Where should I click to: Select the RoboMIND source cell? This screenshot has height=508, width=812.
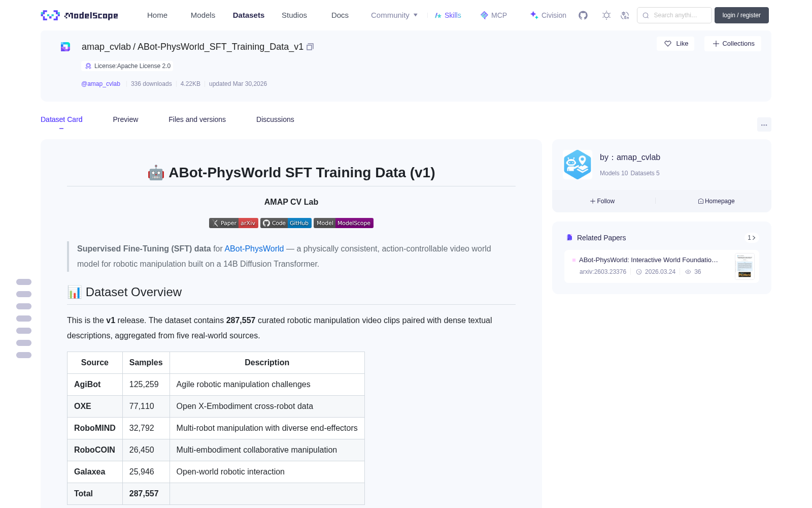tap(95, 428)
